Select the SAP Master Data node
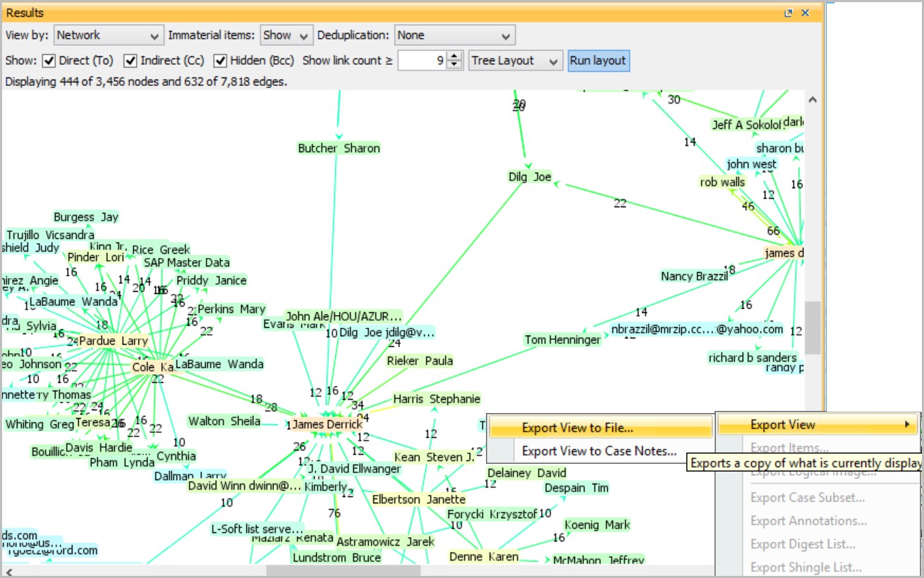The width and height of the screenshot is (924, 578). coord(187,262)
